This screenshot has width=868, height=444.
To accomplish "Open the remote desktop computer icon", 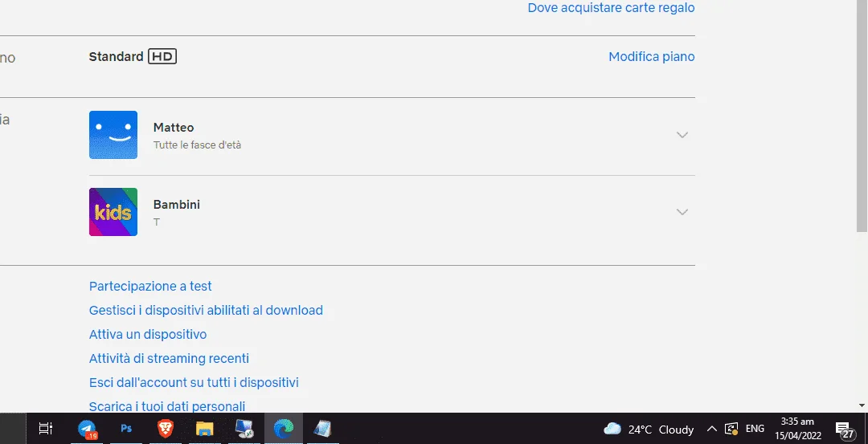I will tap(244, 429).
